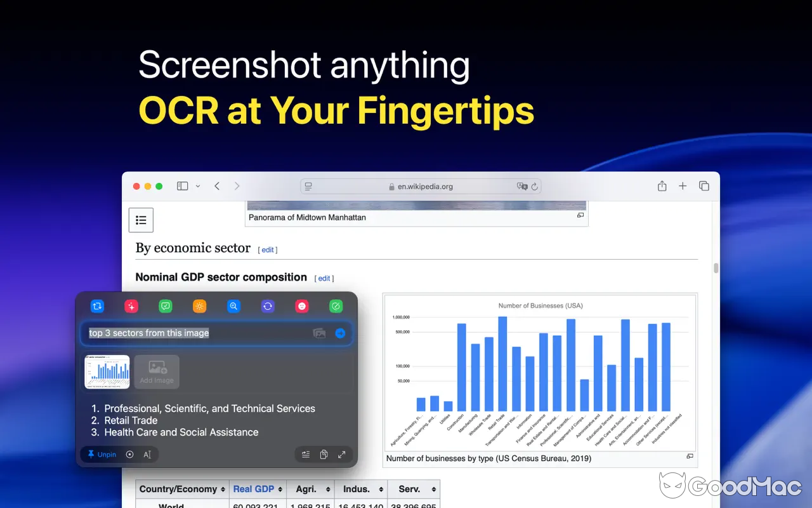Open Safari's Share menu icon
The image size is (812, 508).
click(662, 186)
